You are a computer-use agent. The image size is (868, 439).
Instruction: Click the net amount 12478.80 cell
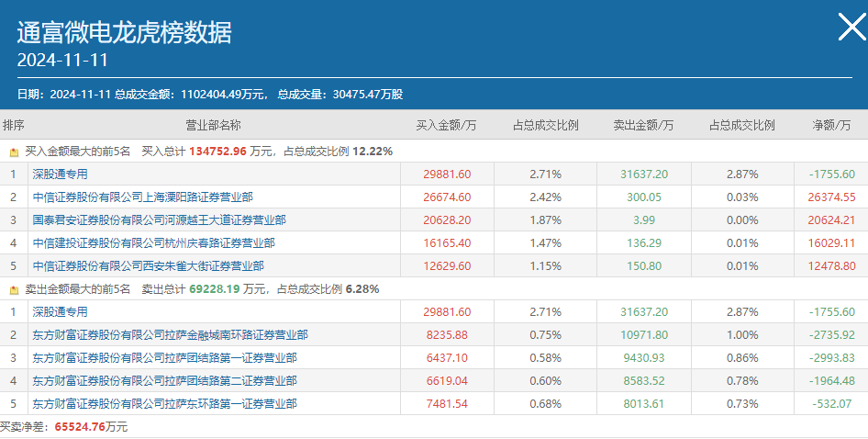coord(831,266)
